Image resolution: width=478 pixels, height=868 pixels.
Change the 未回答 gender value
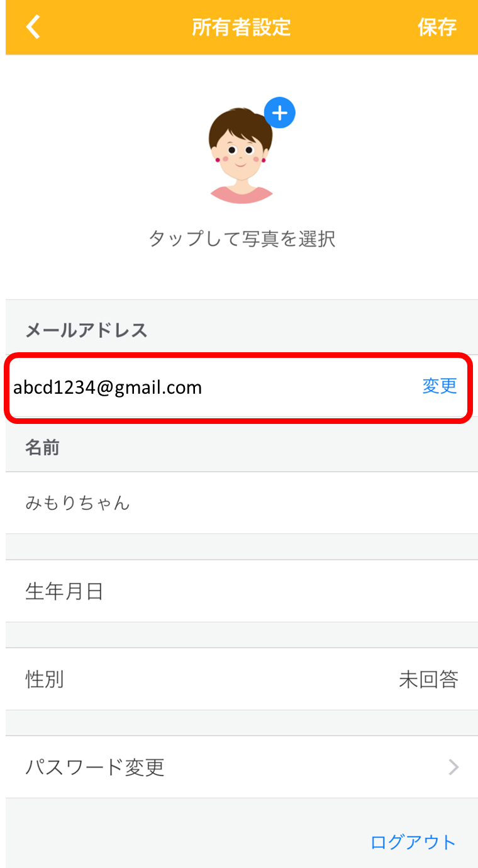point(428,679)
